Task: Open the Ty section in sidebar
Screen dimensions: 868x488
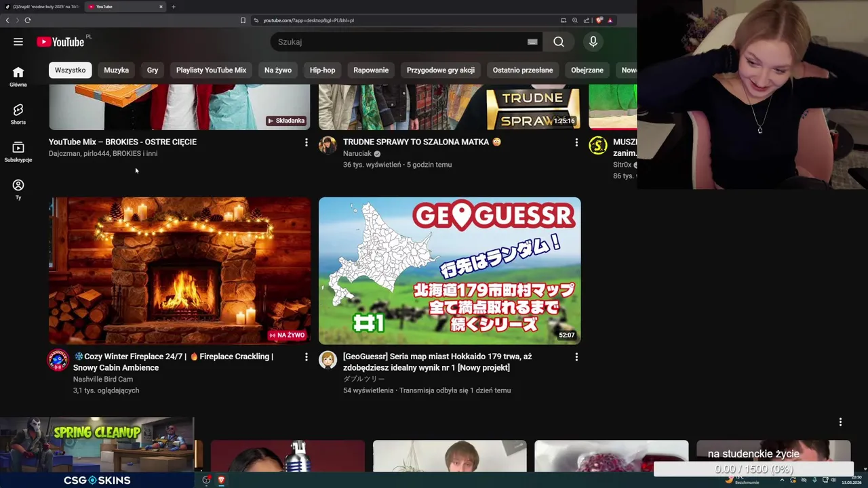Action: (x=18, y=189)
